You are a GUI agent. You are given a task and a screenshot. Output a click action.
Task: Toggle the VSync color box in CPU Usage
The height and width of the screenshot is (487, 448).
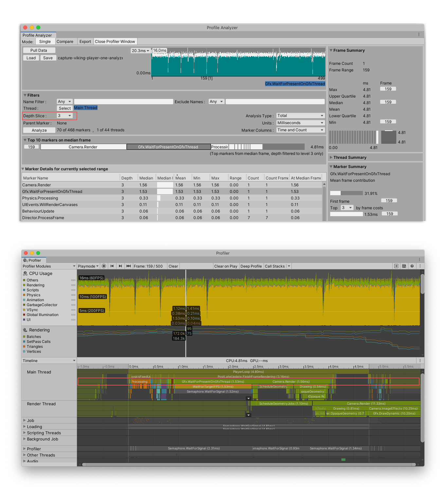pyautogui.click(x=24, y=310)
